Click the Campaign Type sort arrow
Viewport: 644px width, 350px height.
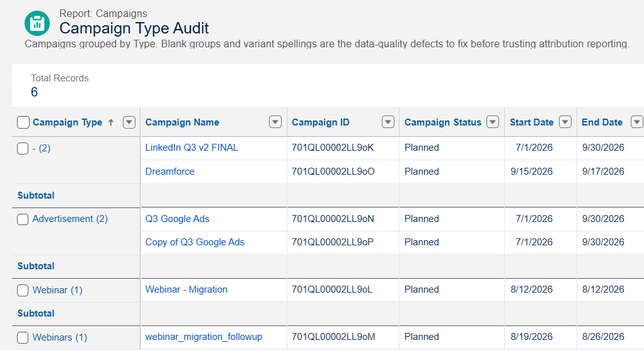click(111, 122)
